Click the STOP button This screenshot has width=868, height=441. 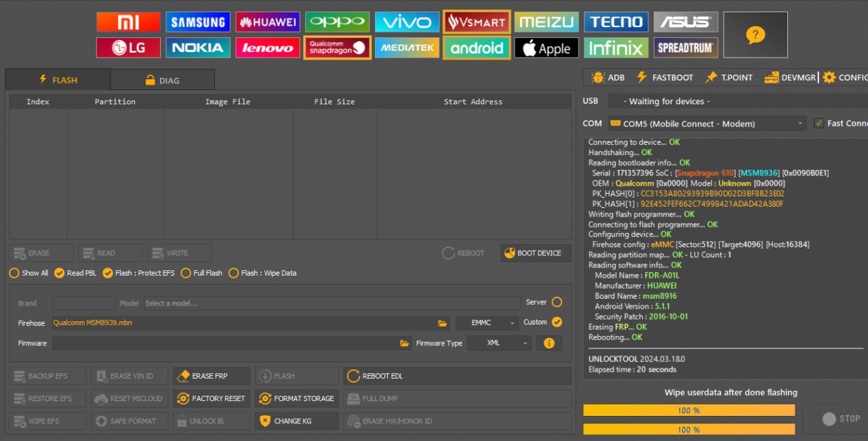(841, 419)
